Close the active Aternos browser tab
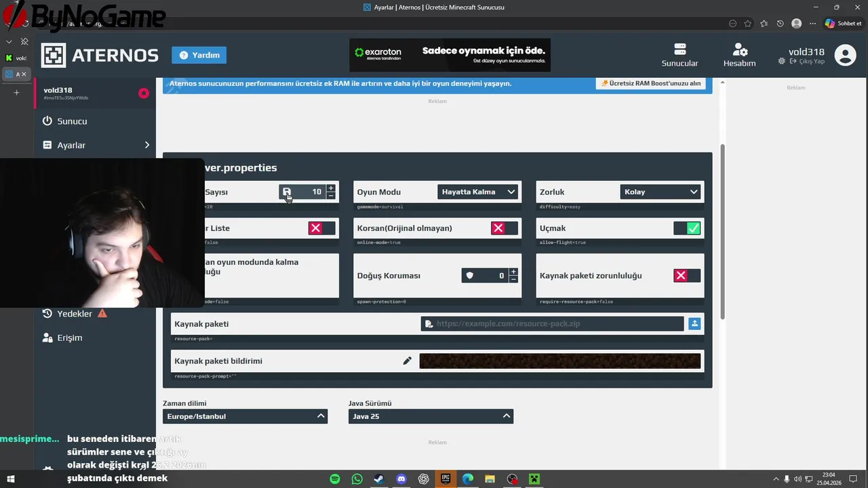This screenshot has height=488, width=868. click(24, 75)
